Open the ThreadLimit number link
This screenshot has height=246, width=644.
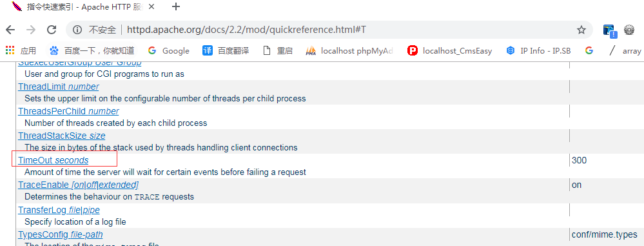pyautogui.click(x=58, y=87)
